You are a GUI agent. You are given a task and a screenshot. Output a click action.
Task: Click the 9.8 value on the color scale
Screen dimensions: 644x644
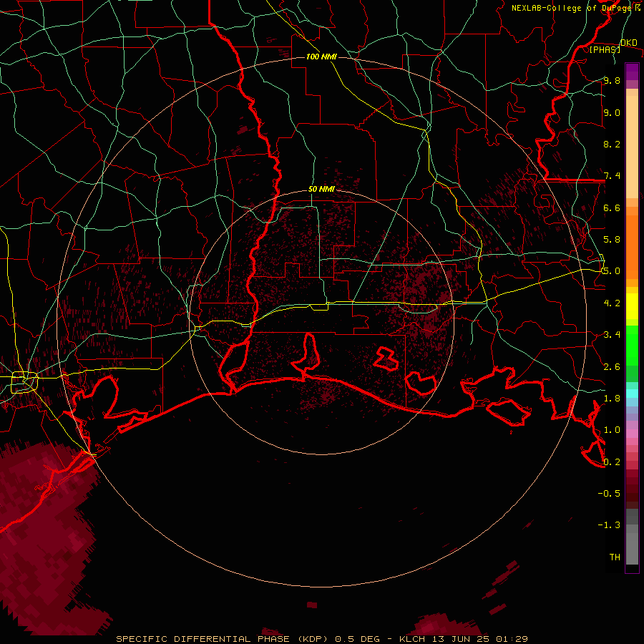[612, 80]
